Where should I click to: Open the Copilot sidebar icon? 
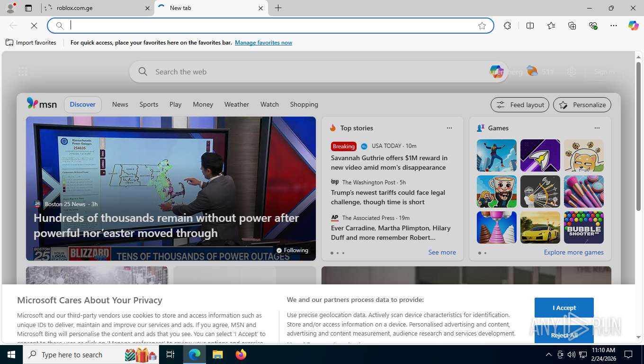point(634,26)
